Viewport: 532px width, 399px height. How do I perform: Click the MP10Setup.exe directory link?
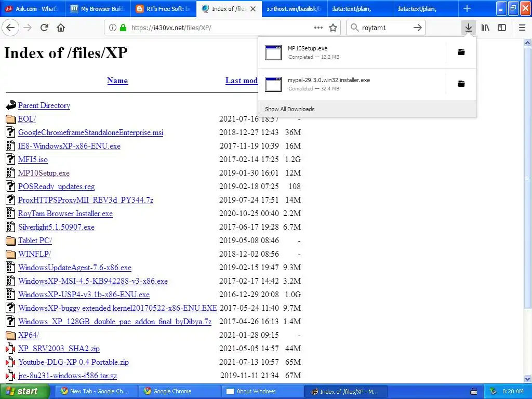[44, 173]
